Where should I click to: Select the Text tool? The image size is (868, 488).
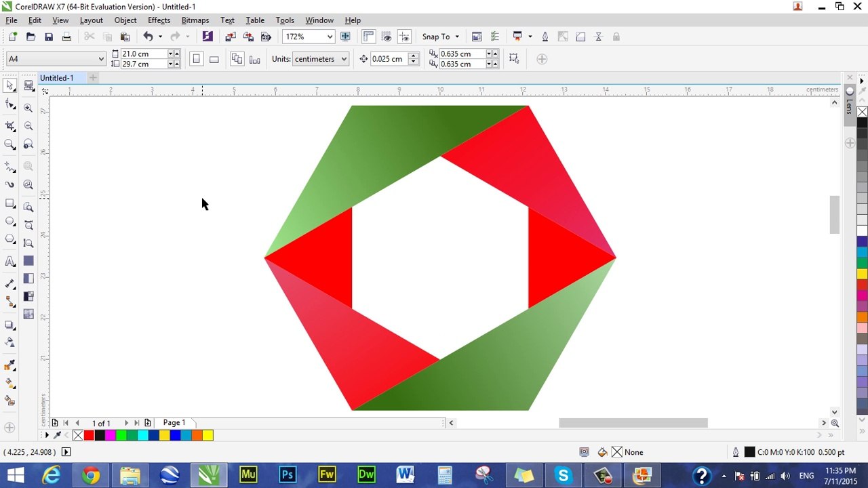[9, 262]
